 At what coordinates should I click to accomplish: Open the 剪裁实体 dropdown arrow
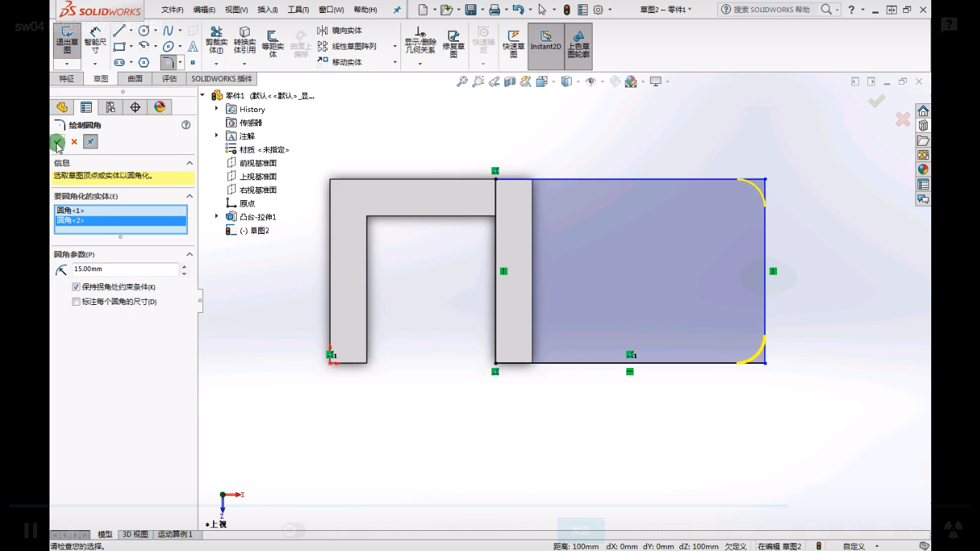pyautogui.click(x=216, y=64)
